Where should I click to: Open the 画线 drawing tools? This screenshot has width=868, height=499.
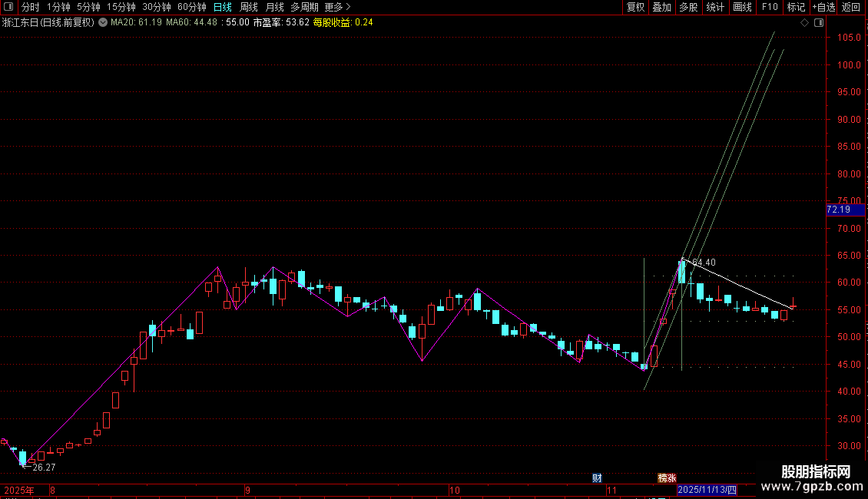[x=742, y=7]
